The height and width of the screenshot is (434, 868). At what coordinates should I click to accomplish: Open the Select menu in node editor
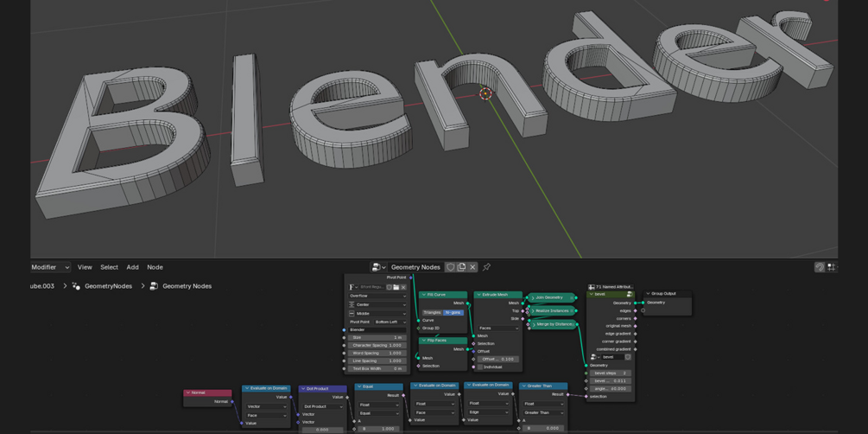[x=109, y=267]
